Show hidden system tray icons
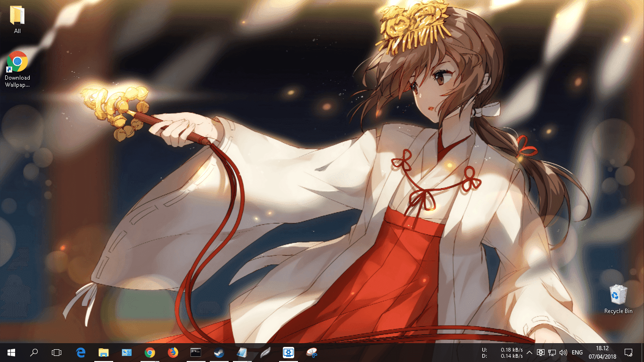The width and height of the screenshot is (644, 362). point(529,352)
